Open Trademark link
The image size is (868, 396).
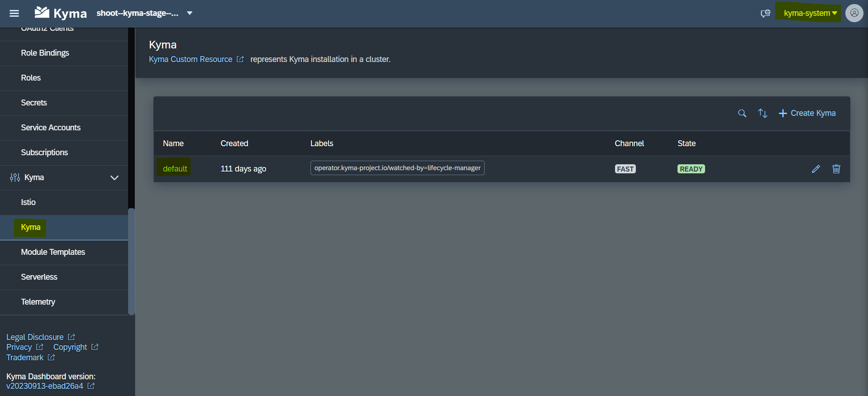coord(30,358)
